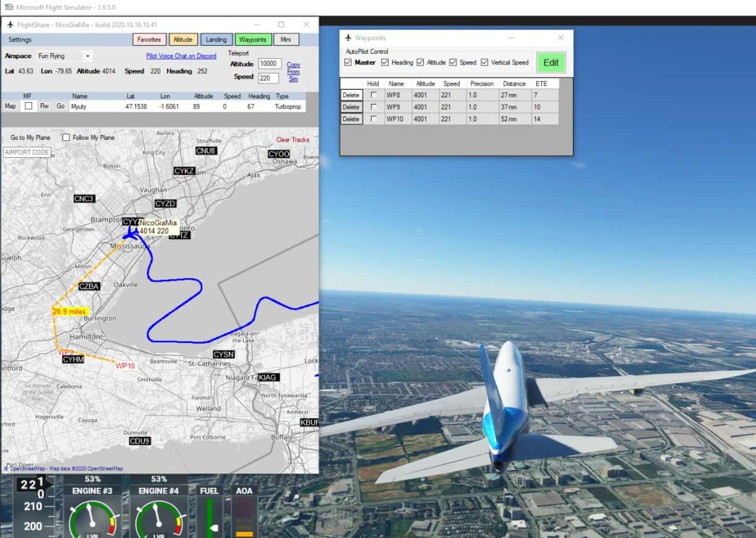Select the CYSN airport label on map
This screenshot has height=538, width=756.
[223, 354]
